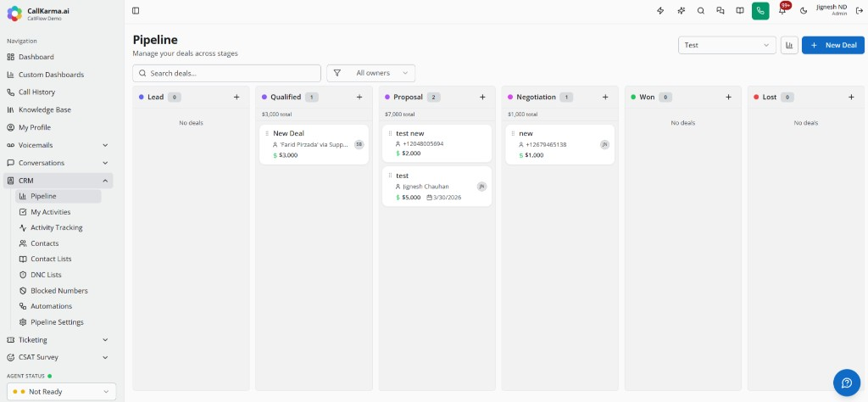The image size is (868, 402).
Task: Click the Proposal column header title
Action: [x=408, y=97]
